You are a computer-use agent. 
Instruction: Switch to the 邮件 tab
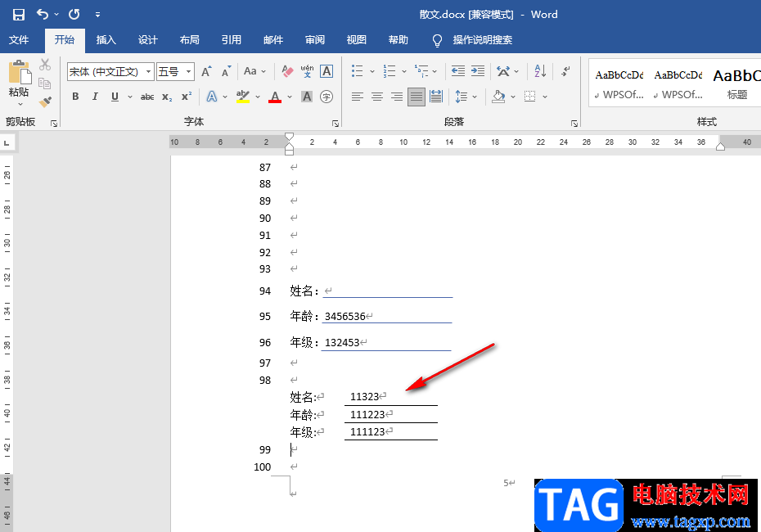coord(273,40)
